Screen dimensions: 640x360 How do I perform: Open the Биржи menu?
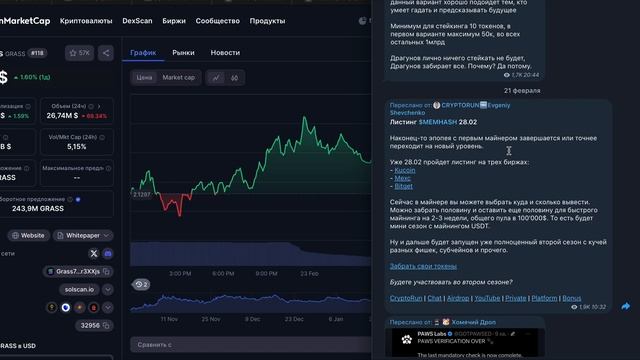click(174, 21)
